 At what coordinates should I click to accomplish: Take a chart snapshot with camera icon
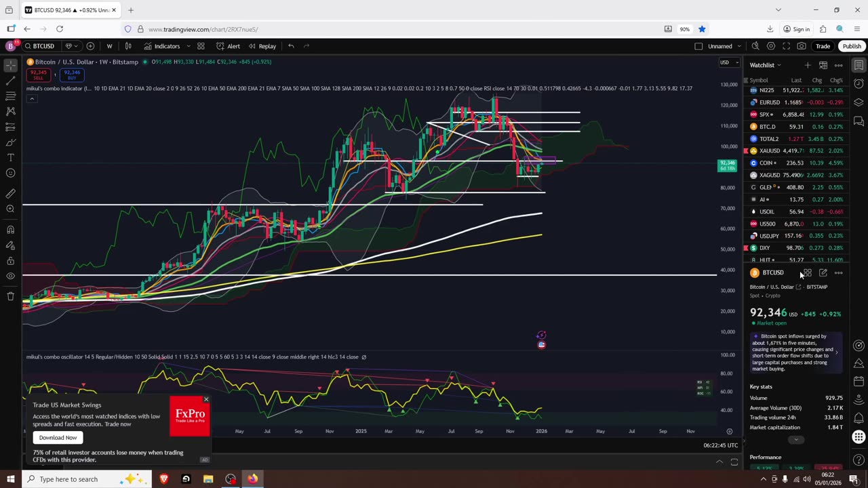802,46
